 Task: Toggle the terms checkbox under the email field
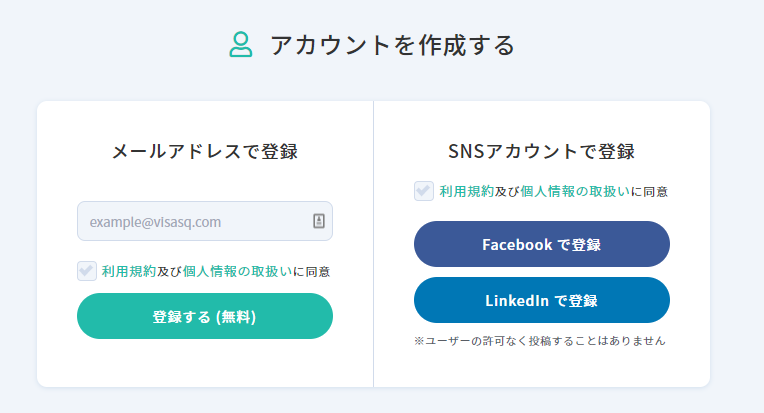[x=87, y=271]
